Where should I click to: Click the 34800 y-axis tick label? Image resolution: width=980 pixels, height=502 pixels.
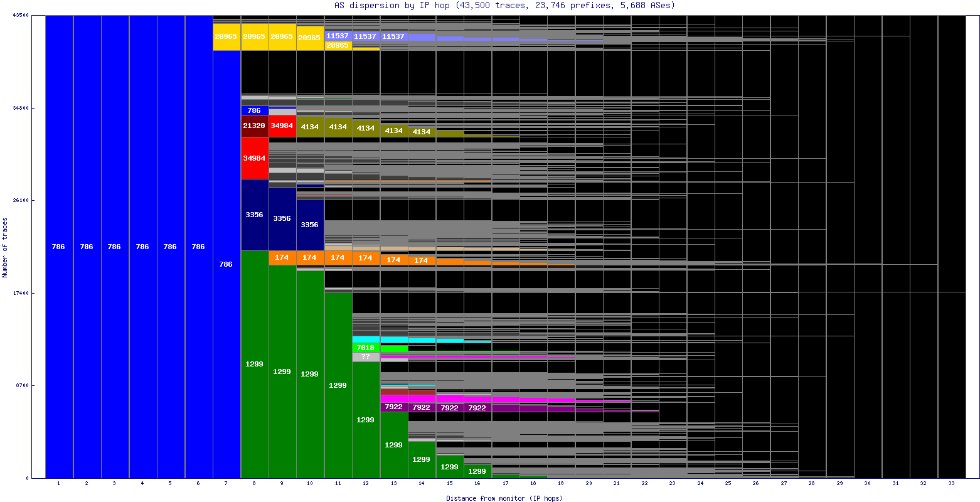20,108
